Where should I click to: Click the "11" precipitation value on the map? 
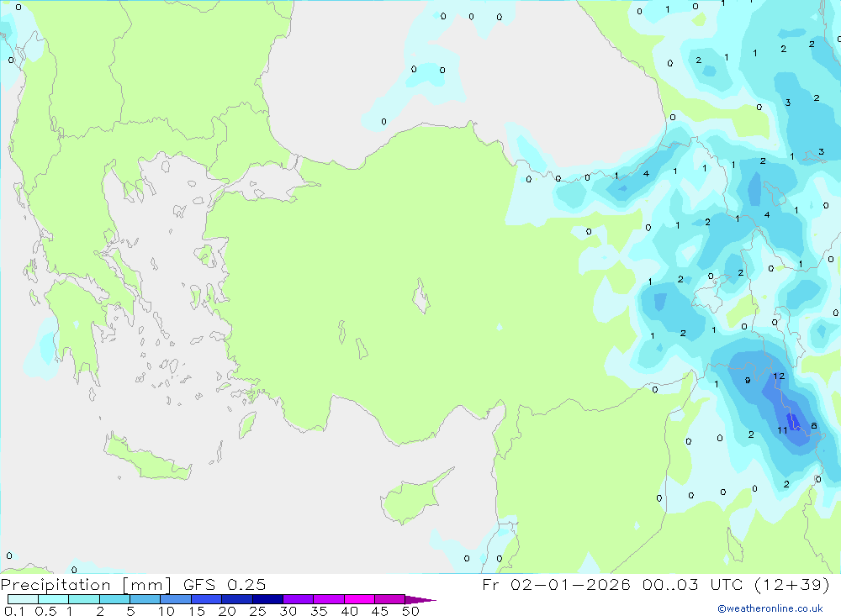(x=782, y=430)
